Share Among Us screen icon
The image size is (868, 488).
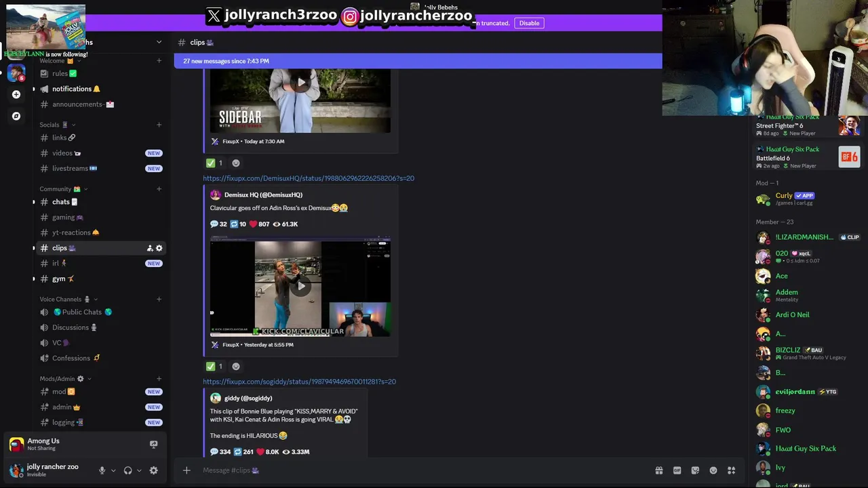[x=153, y=445]
